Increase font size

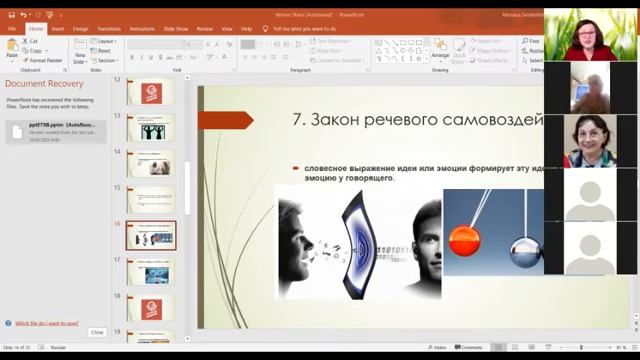click(x=208, y=44)
